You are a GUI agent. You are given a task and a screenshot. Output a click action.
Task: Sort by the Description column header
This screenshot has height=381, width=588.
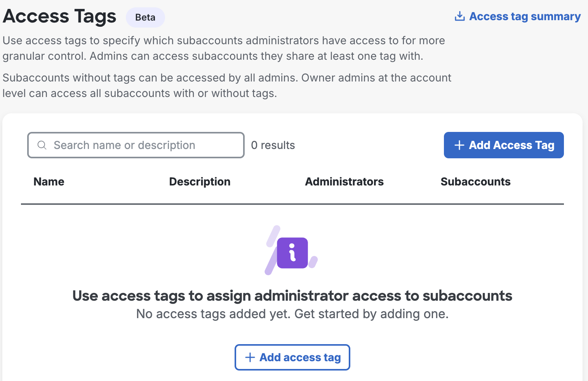point(200,181)
